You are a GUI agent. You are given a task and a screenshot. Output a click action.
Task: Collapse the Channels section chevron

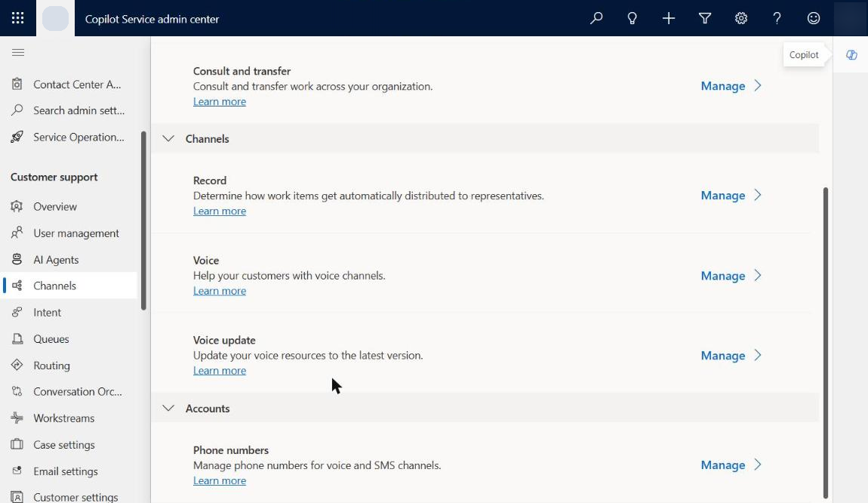[168, 138]
